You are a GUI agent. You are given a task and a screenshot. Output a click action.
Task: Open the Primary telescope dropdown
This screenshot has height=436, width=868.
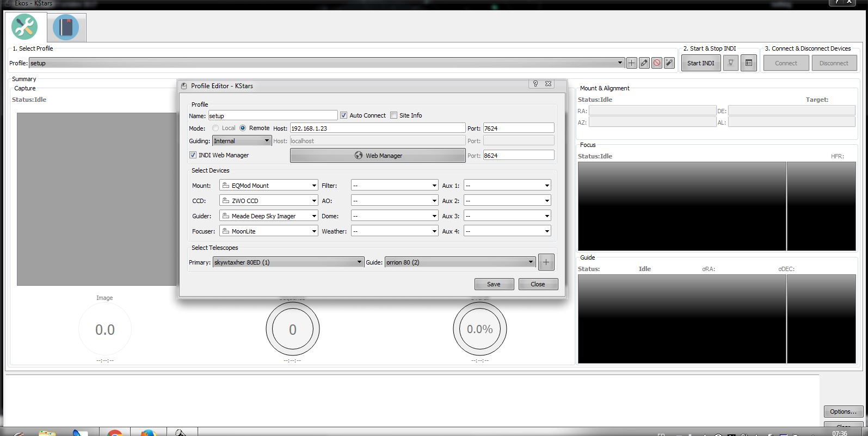click(x=288, y=262)
